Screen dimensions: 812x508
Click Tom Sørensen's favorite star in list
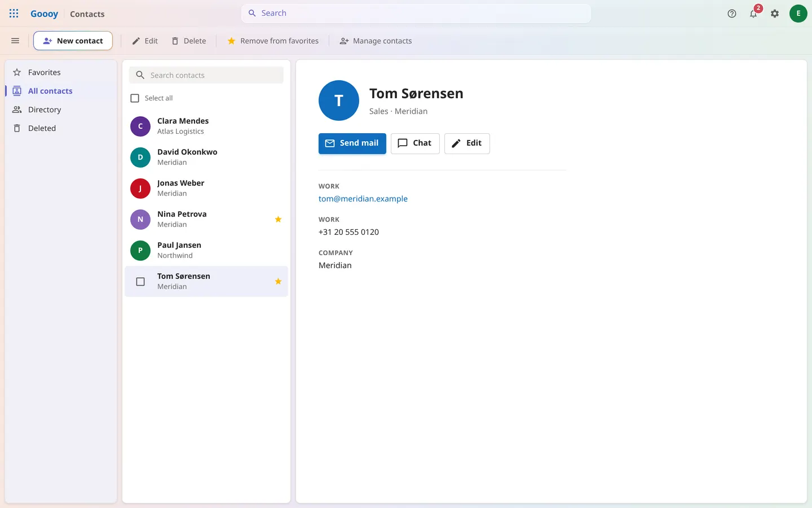click(278, 282)
